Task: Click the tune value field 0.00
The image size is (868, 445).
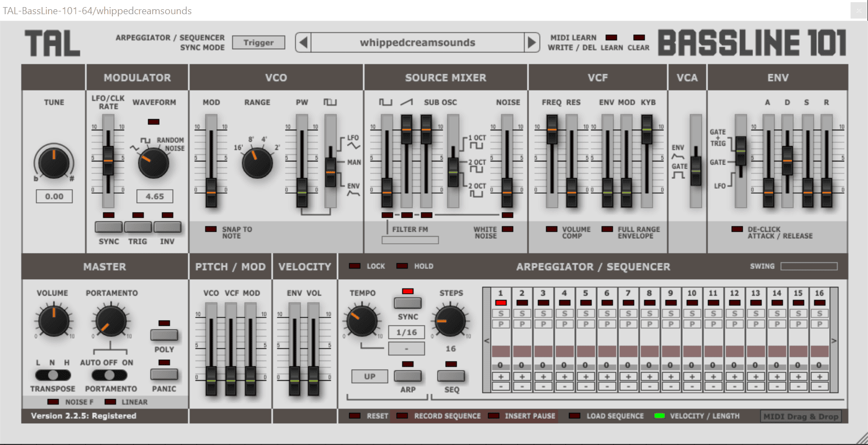Action: point(54,196)
